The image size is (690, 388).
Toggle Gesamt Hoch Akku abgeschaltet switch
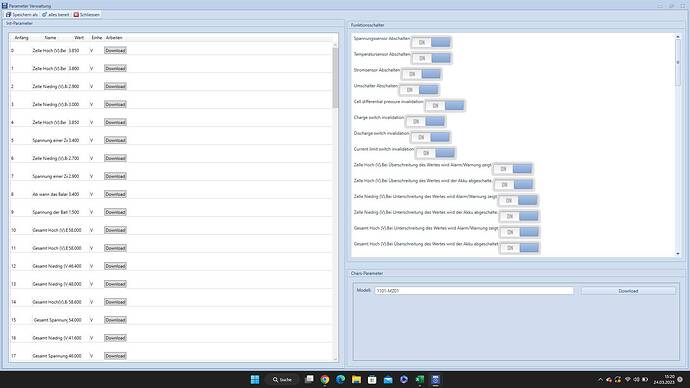pos(520,248)
